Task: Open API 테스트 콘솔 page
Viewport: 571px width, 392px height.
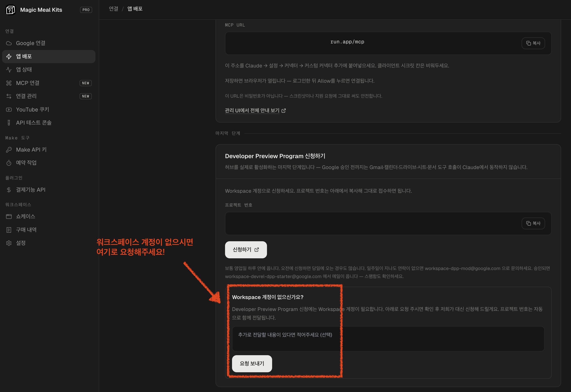Action: (49, 123)
